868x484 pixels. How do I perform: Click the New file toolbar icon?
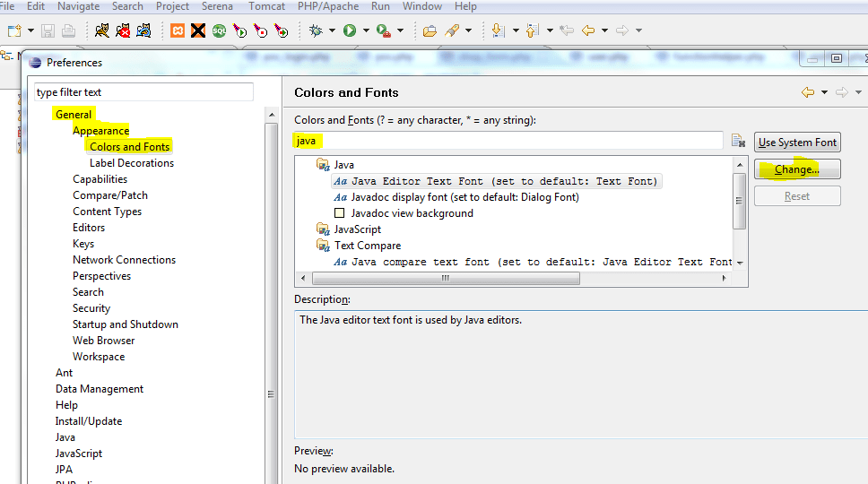(x=14, y=30)
